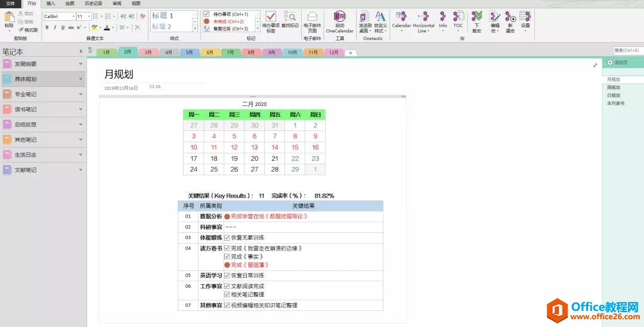644x327 pixels.
Task: Increase the indent level
Action: point(131,17)
